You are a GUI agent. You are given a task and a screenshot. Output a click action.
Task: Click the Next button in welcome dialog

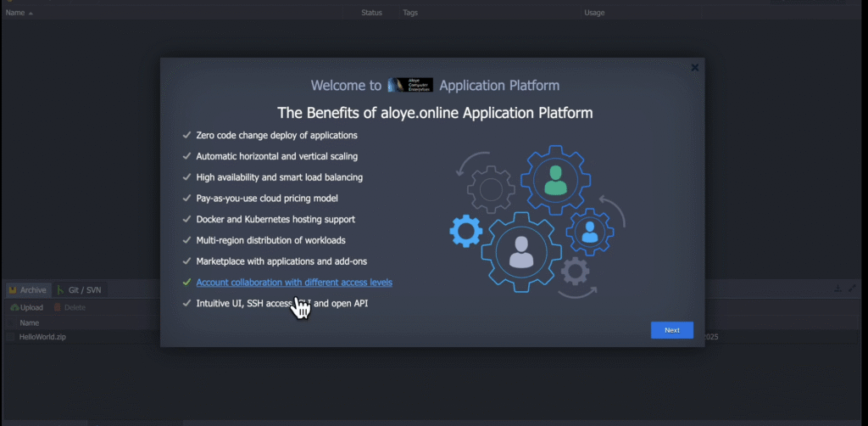671,330
